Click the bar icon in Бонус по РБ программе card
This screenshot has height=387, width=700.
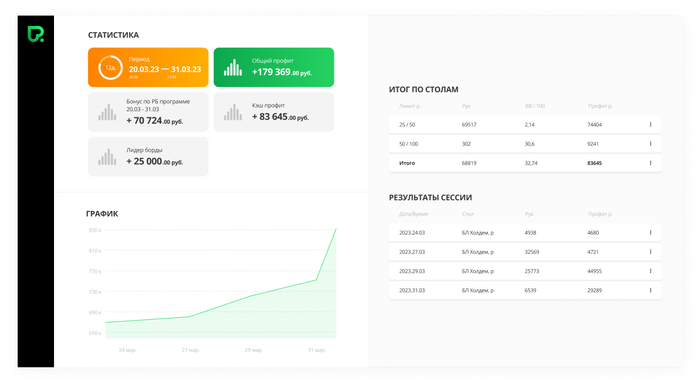pos(107,112)
